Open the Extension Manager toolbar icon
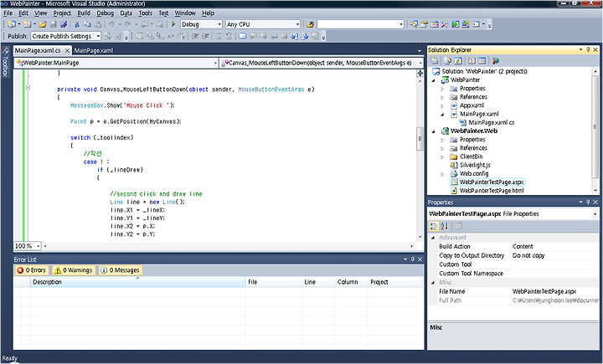This screenshot has width=603, height=364. 466,24
